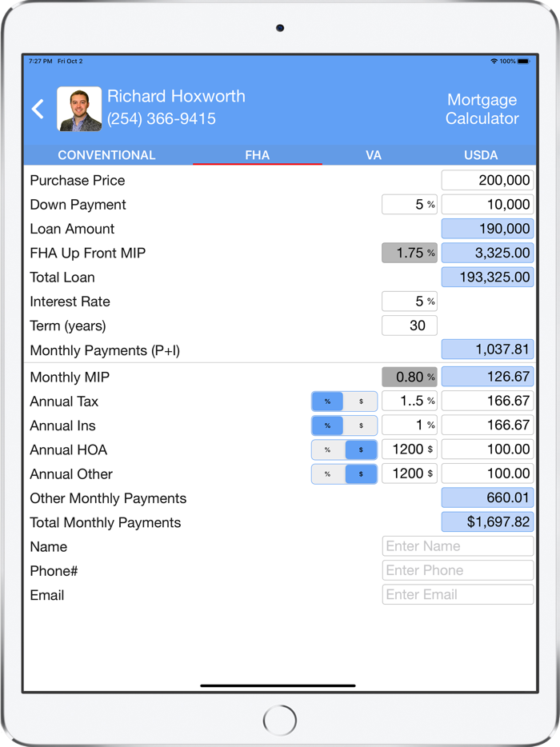Select percent mode for Annual HOA

[327, 449]
